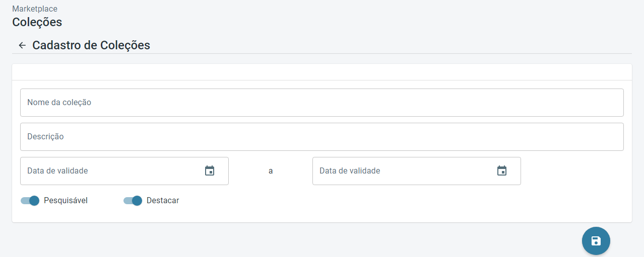
Task: Click the back arrow beside Cadastro de Coleções
Action: [22, 45]
